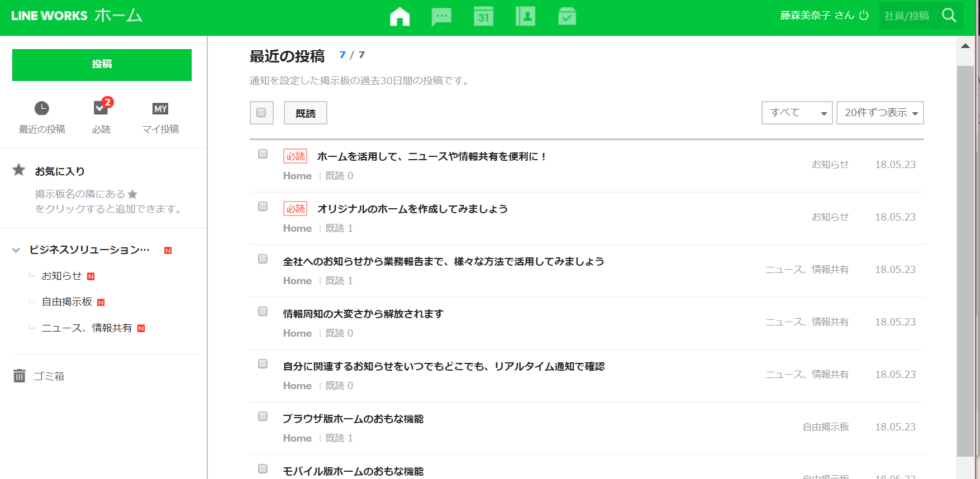The width and height of the screenshot is (980, 479).
Task: Select the 自由掲示板 board in sidebar
Action: (x=67, y=302)
